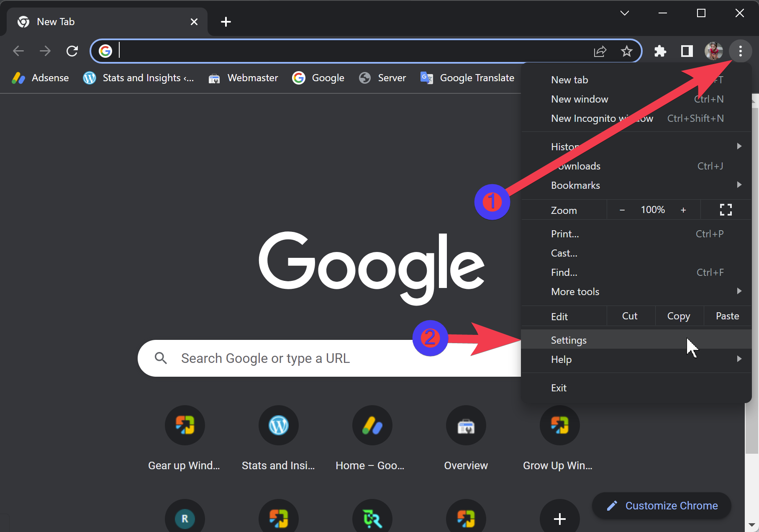Select Cast... from the menu
This screenshot has height=532, width=759.
pyautogui.click(x=636, y=253)
